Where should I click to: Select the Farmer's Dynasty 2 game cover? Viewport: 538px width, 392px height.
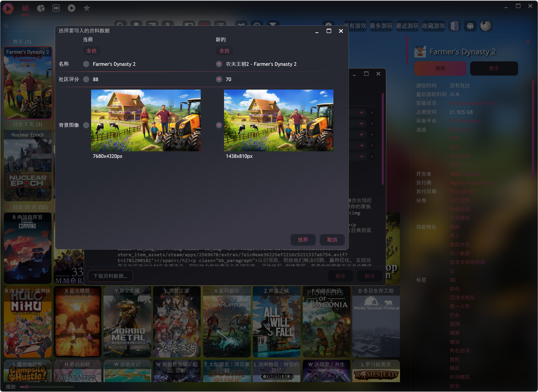pyautogui.click(x=28, y=83)
